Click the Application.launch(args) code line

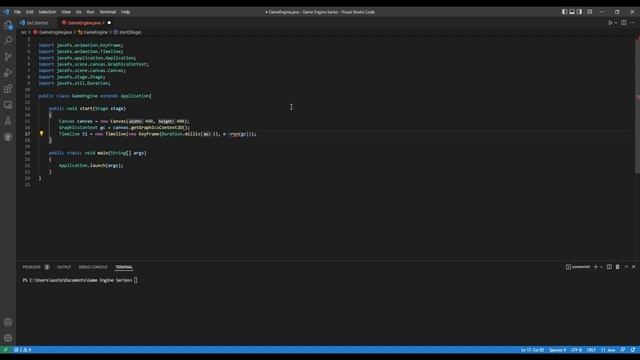pyautogui.click(x=91, y=165)
